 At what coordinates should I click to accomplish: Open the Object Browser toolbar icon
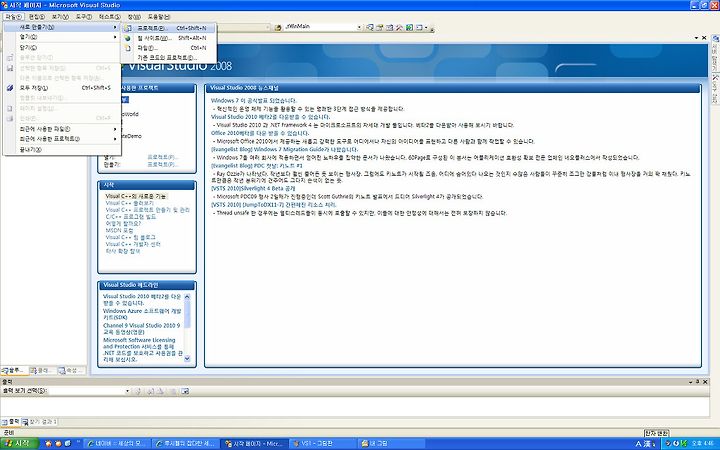pos(389,28)
